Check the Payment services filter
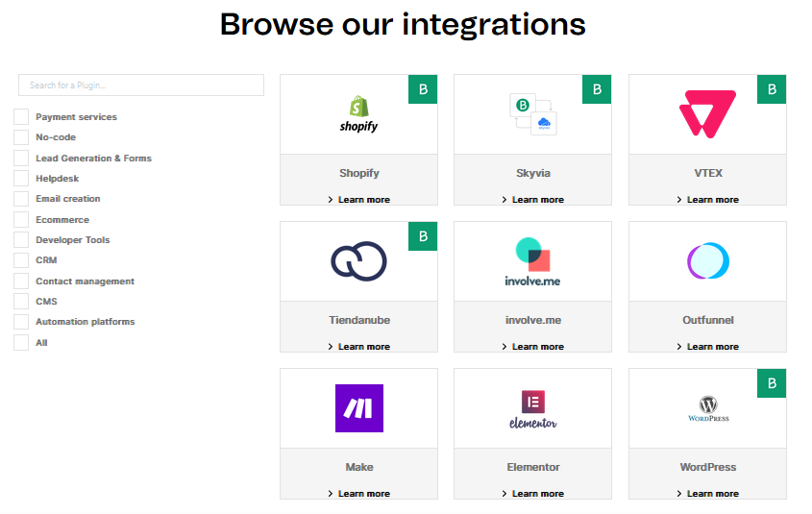Image resolution: width=812 pixels, height=514 pixels. [x=21, y=117]
